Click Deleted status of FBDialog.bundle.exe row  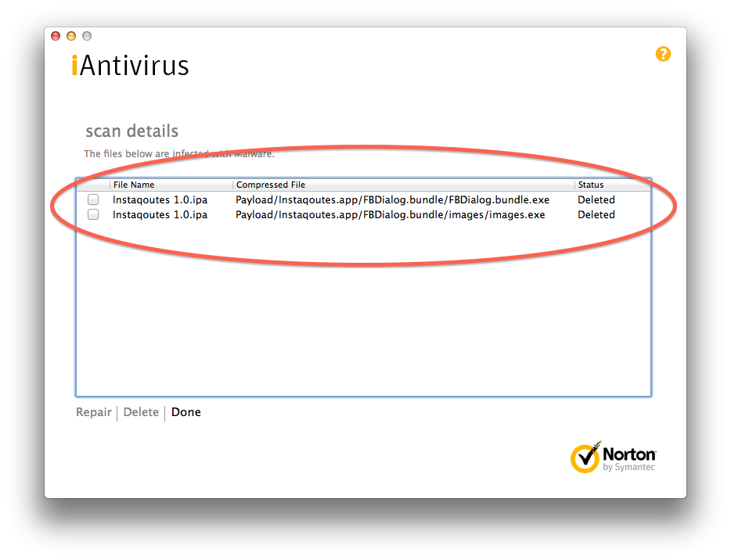(596, 200)
